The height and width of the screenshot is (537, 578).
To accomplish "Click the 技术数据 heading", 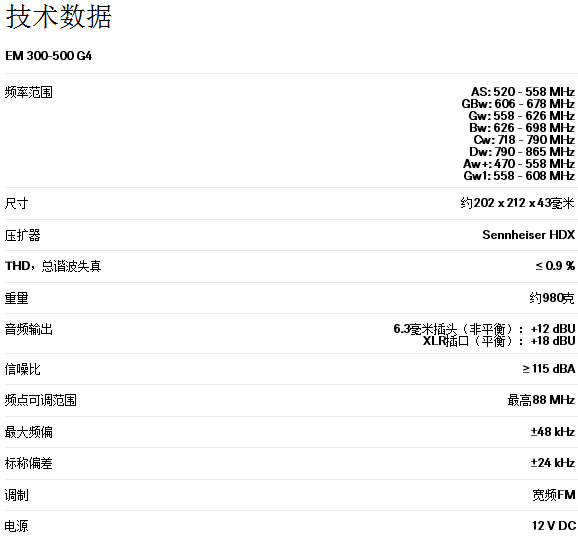I will coord(59,17).
